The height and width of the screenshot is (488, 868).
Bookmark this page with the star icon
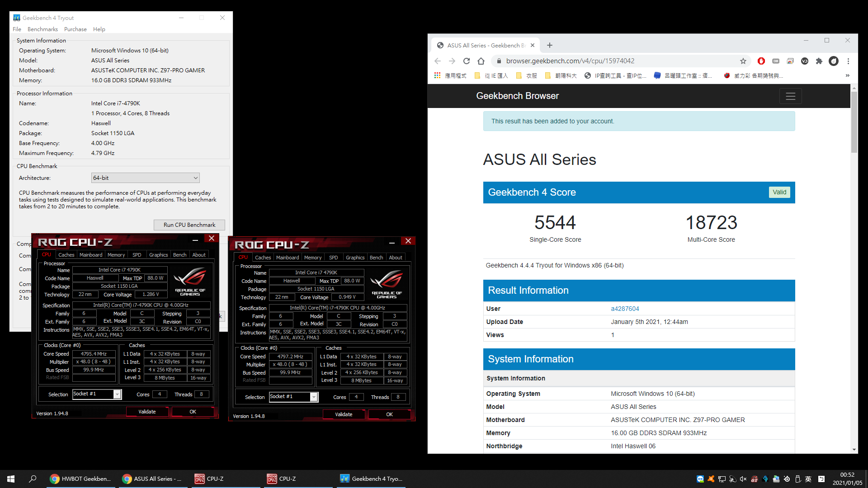pyautogui.click(x=743, y=61)
